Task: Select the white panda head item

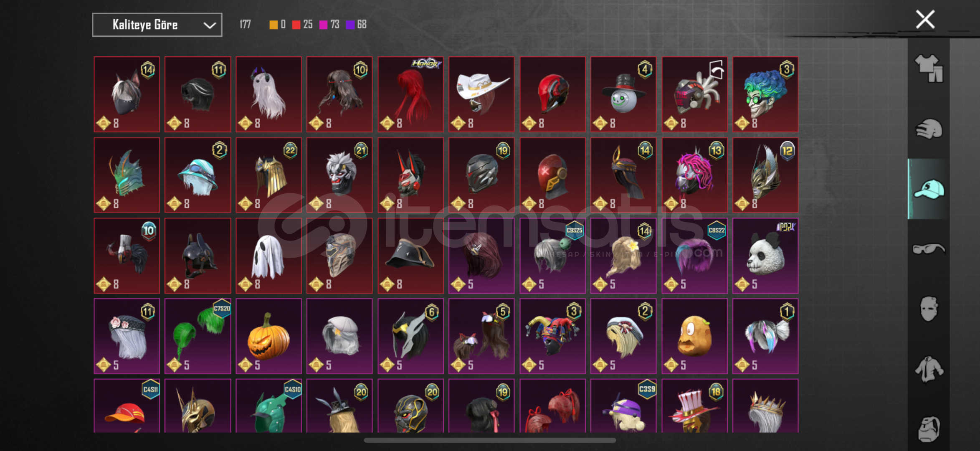Action: (765, 256)
